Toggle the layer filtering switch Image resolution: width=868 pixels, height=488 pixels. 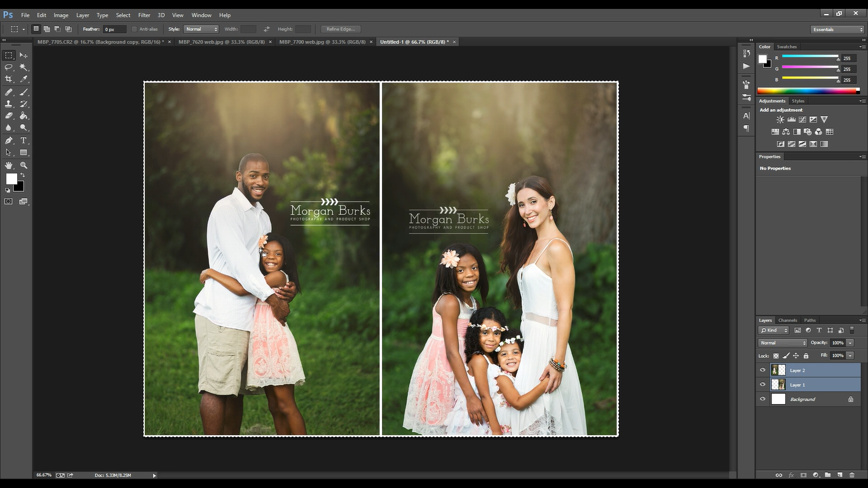pyautogui.click(x=851, y=330)
